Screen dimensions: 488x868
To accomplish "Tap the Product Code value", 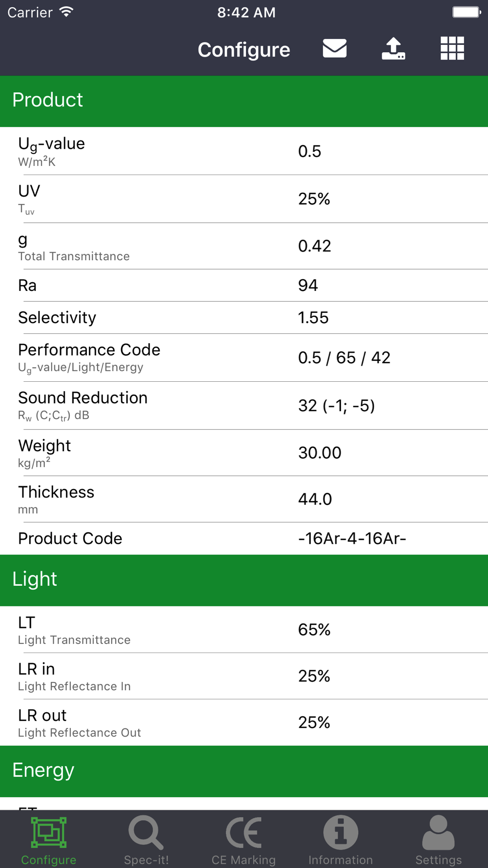I will 352,538.
